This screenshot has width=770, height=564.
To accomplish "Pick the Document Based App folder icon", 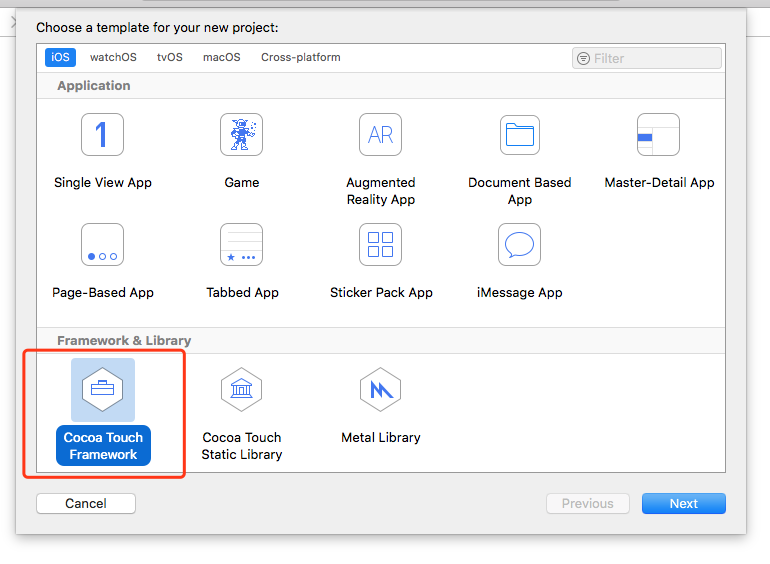I will pos(520,134).
